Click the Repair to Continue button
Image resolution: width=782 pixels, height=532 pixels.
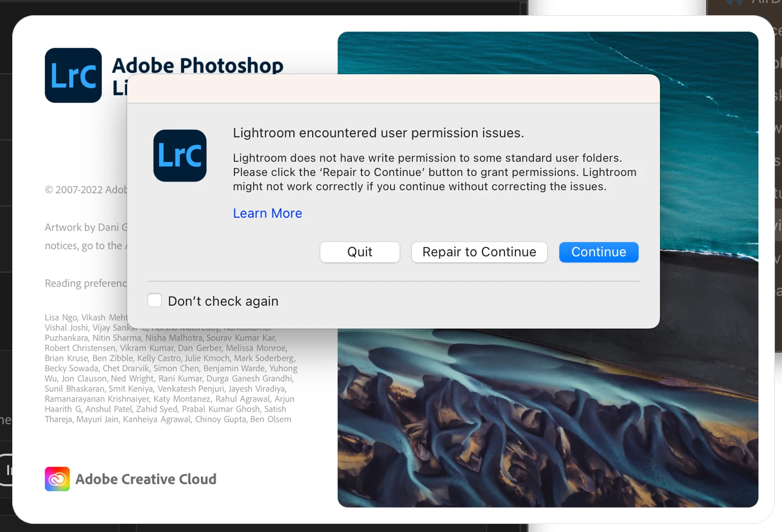tap(479, 252)
